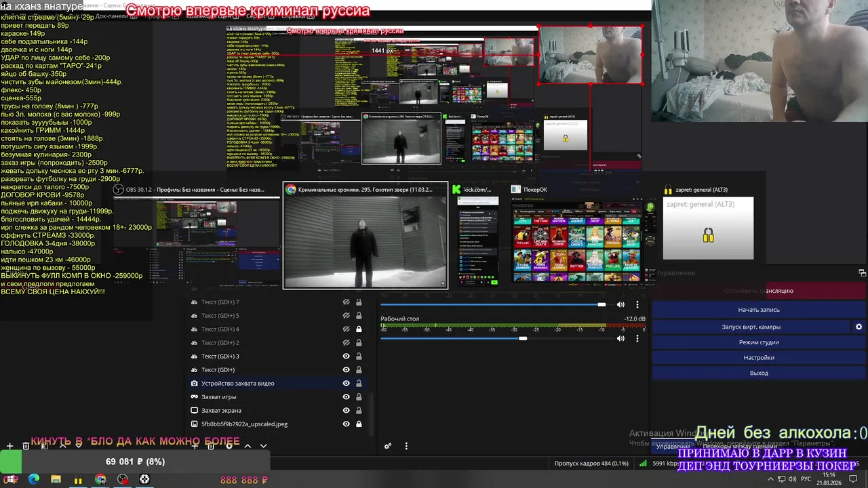Hide the Текст (GDI+) 3 source
This screenshot has height=488, width=868.
pyautogui.click(x=347, y=357)
